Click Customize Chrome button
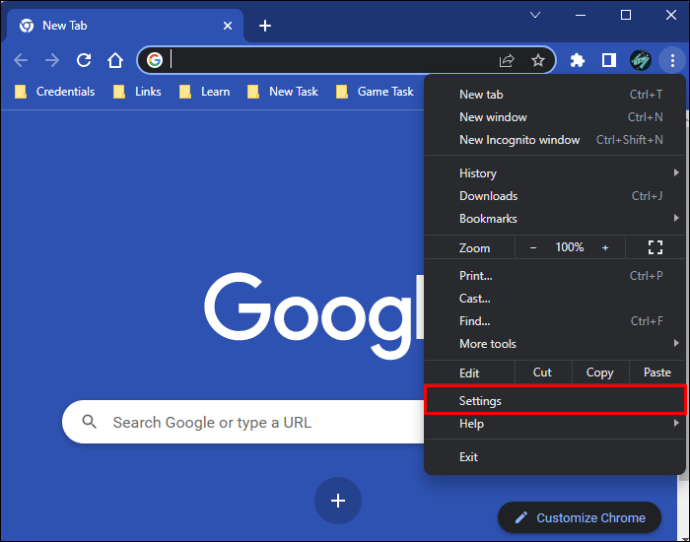This screenshot has width=690, height=542. [580, 518]
